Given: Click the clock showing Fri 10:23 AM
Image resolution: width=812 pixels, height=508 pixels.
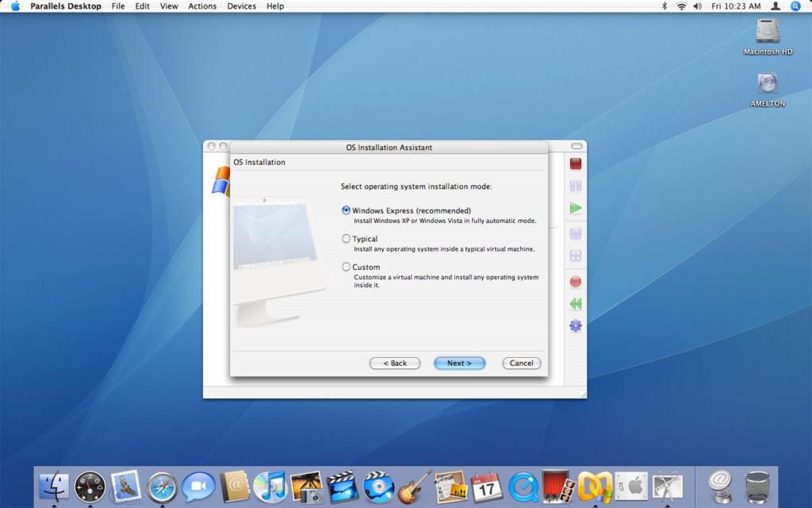Looking at the screenshot, I should 736,6.
